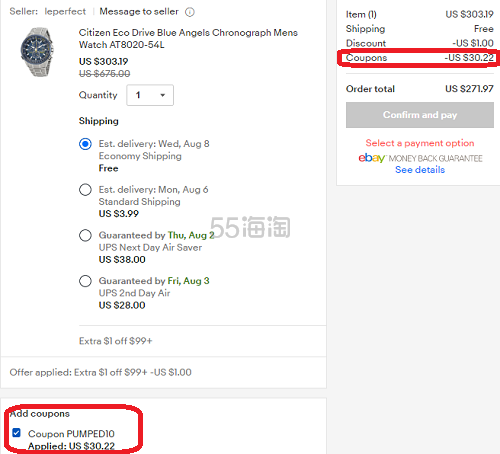Click the Confirm and pay button
The height and width of the screenshot is (454, 500).
point(420,115)
